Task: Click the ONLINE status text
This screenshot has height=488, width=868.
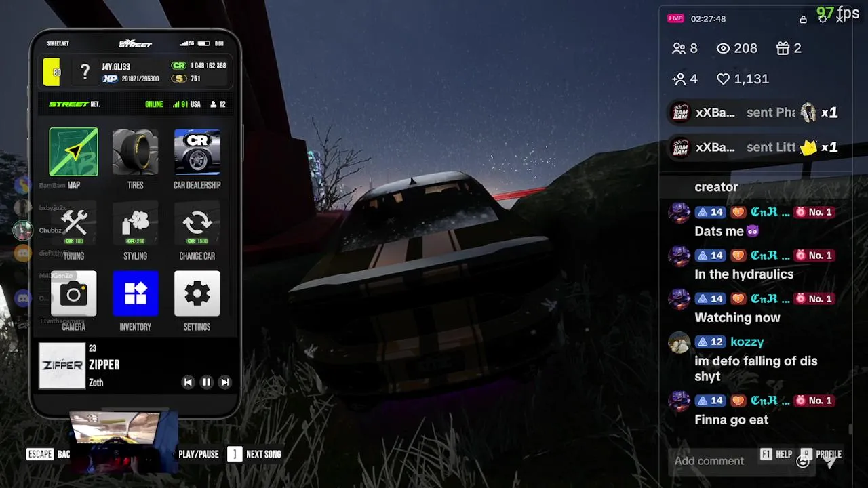Action: point(154,104)
